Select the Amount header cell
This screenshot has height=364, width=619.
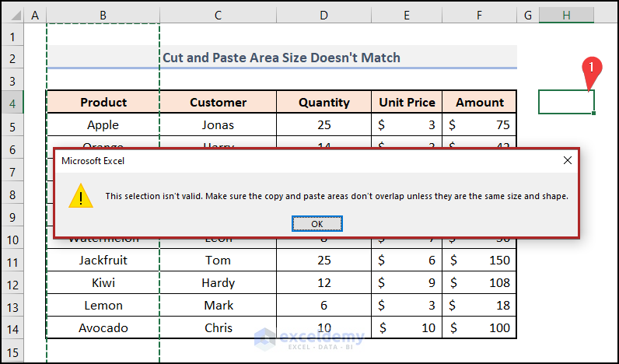coord(480,102)
